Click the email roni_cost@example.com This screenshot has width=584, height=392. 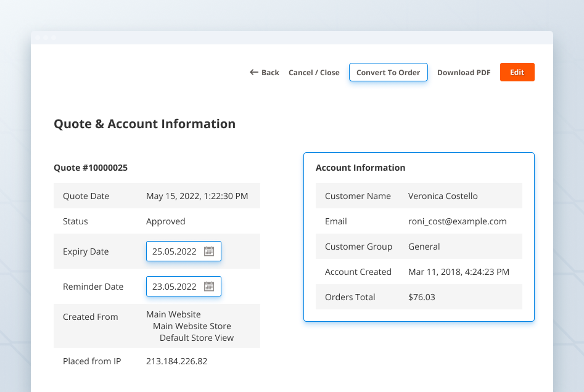coord(457,221)
